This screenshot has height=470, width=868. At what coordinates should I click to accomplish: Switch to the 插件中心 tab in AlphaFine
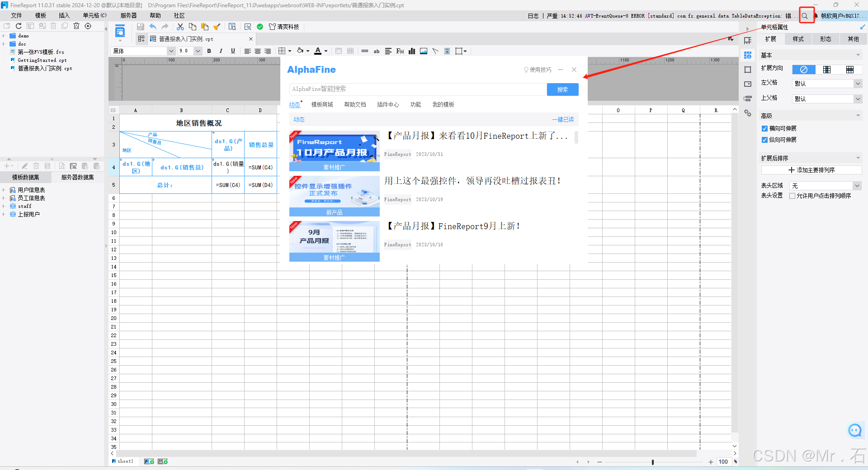pos(388,105)
